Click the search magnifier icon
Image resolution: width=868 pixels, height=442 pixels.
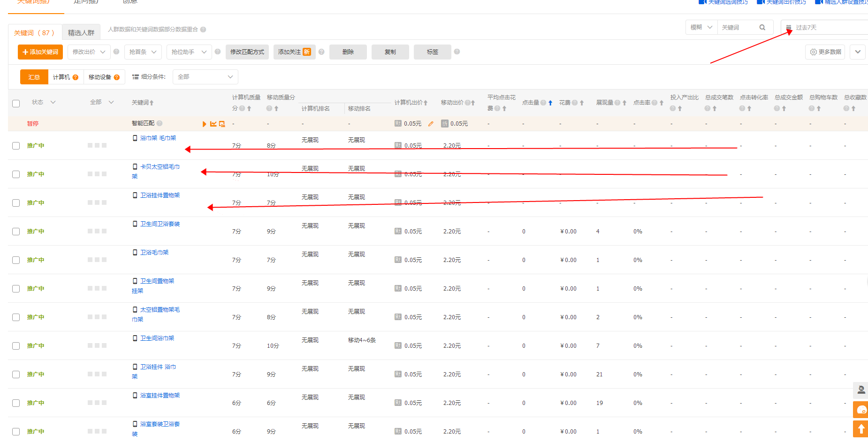pyautogui.click(x=762, y=28)
